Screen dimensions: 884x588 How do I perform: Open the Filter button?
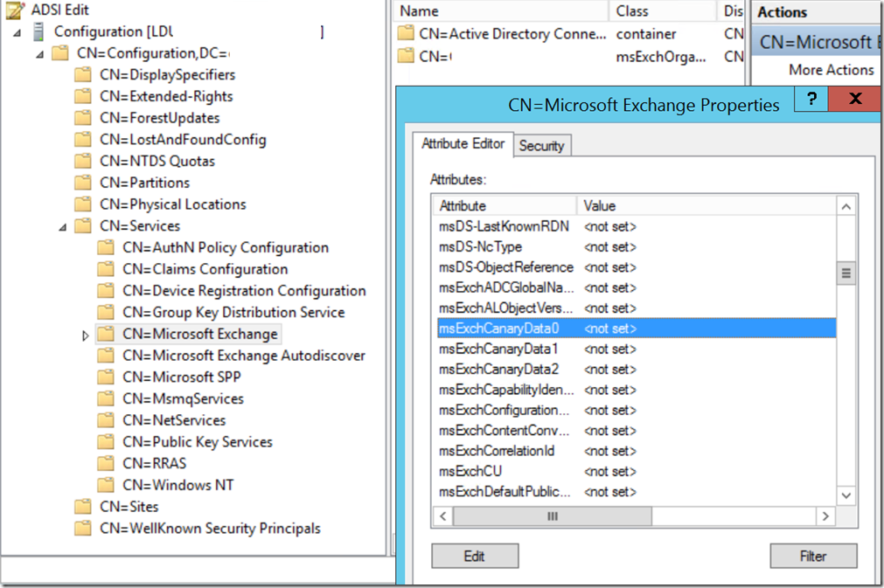tap(813, 556)
